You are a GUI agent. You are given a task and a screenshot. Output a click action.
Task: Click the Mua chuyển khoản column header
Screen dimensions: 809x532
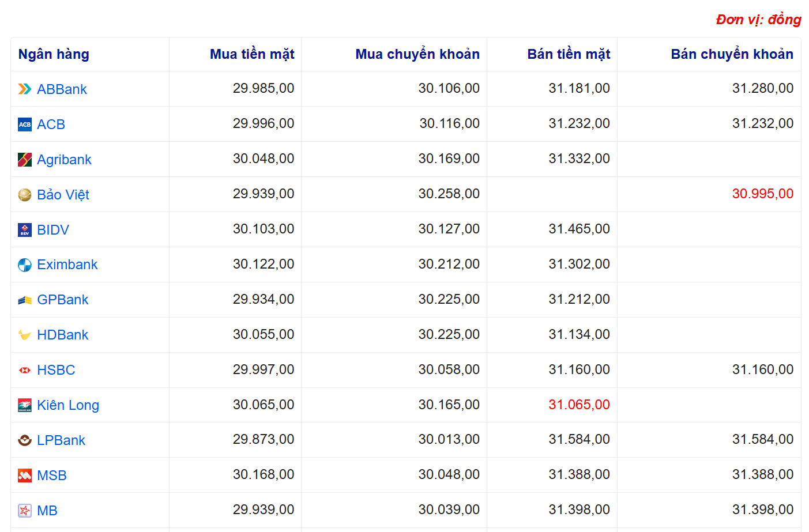(417, 54)
